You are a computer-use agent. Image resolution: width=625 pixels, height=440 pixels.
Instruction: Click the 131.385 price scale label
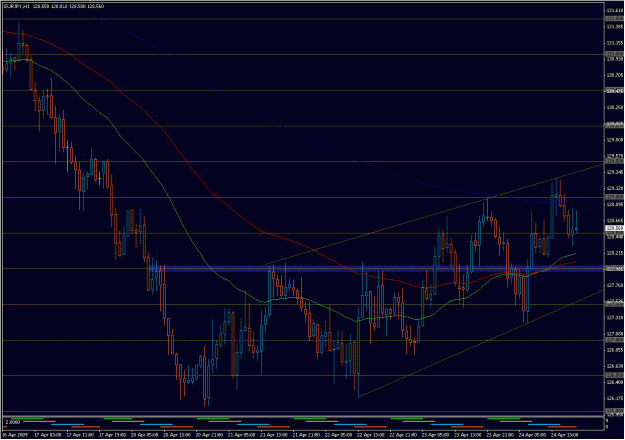click(615, 27)
